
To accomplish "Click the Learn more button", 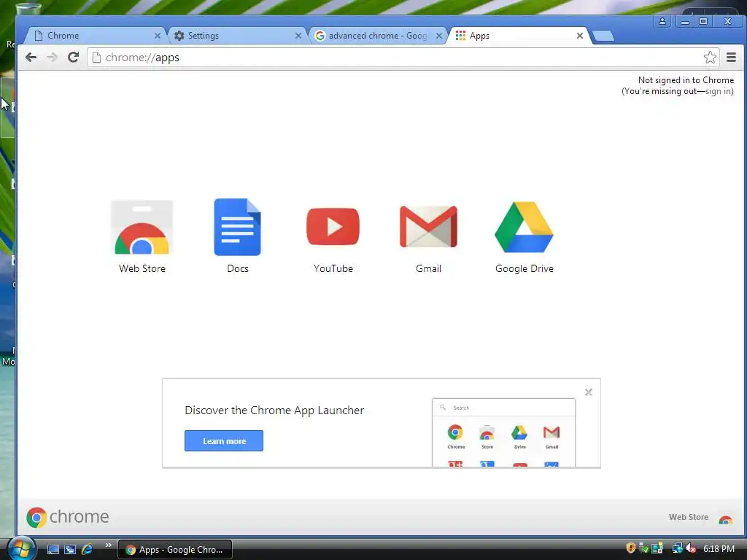I will (224, 441).
